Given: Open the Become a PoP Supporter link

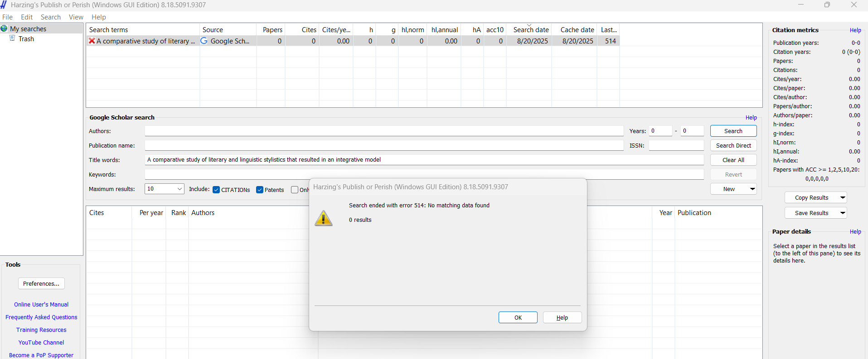Looking at the screenshot, I should (41, 355).
